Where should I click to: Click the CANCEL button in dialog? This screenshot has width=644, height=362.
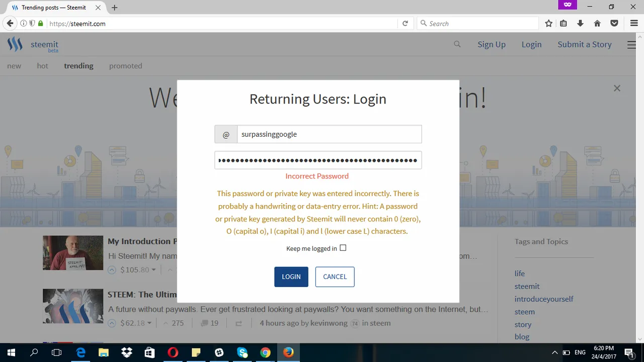coord(335,277)
